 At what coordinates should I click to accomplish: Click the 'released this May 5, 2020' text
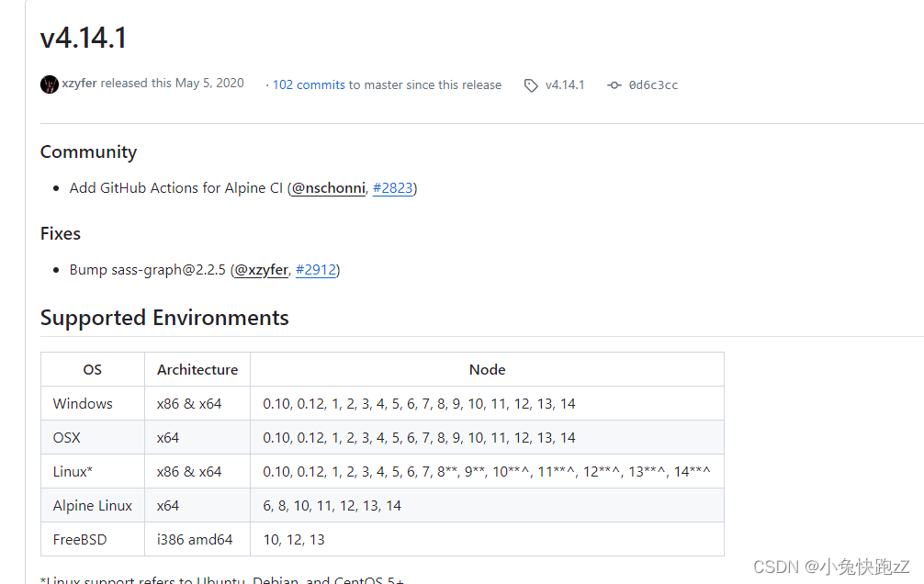tap(172, 83)
